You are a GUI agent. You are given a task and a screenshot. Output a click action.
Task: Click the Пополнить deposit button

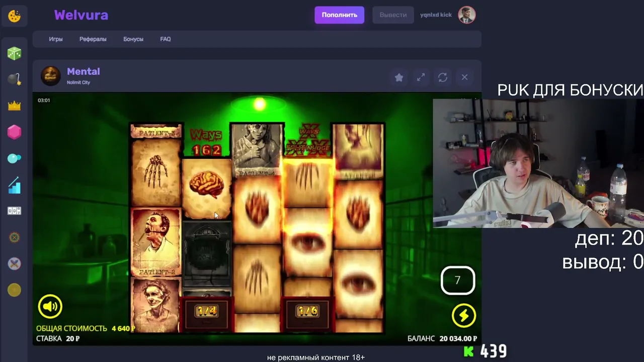[340, 15]
